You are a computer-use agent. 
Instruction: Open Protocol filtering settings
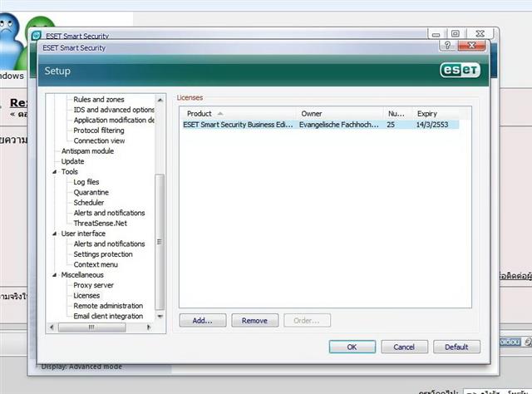[x=99, y=131]
